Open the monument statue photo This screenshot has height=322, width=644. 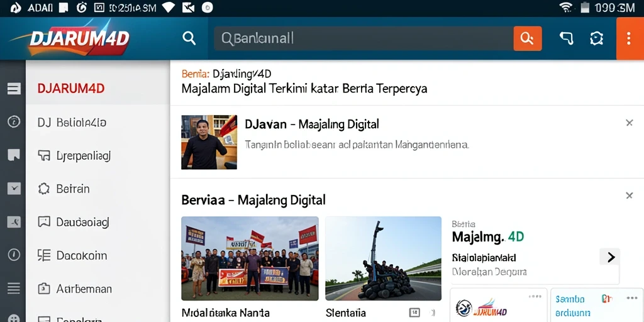383,258
